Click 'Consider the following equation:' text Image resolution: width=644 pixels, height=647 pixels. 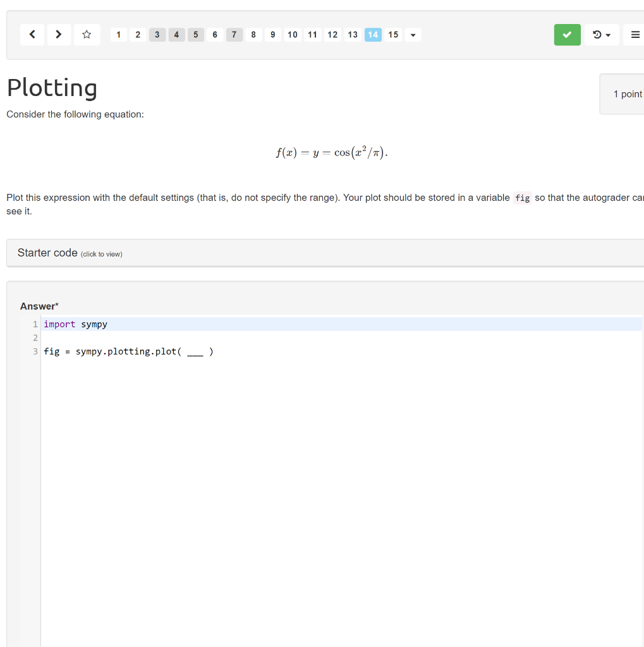pyautogui.click(x=75, y=114)
